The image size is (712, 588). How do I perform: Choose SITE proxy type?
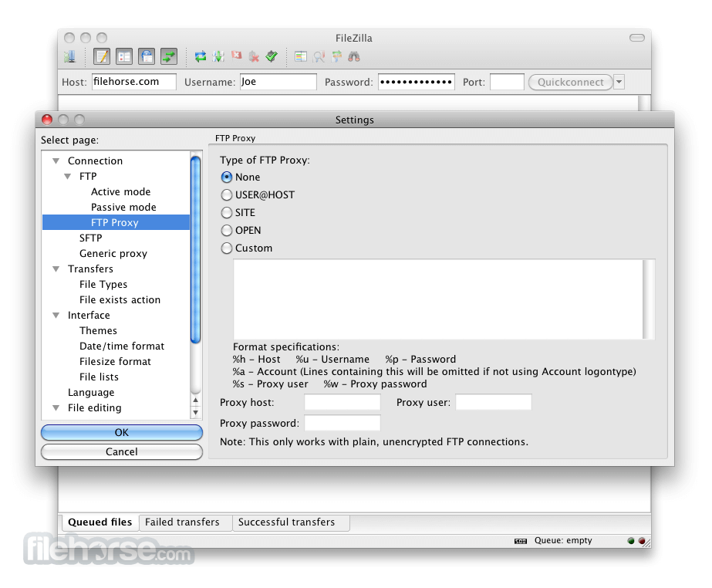coord(227,213)
